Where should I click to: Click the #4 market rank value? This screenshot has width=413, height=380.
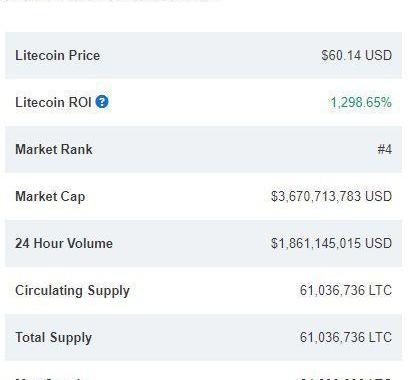385,149
